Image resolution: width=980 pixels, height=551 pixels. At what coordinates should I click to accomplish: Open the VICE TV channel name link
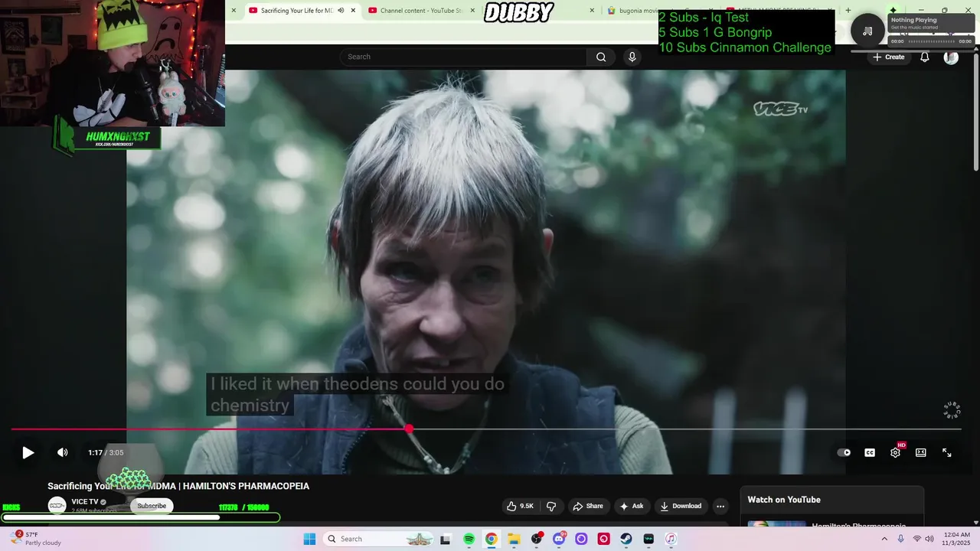85,502
